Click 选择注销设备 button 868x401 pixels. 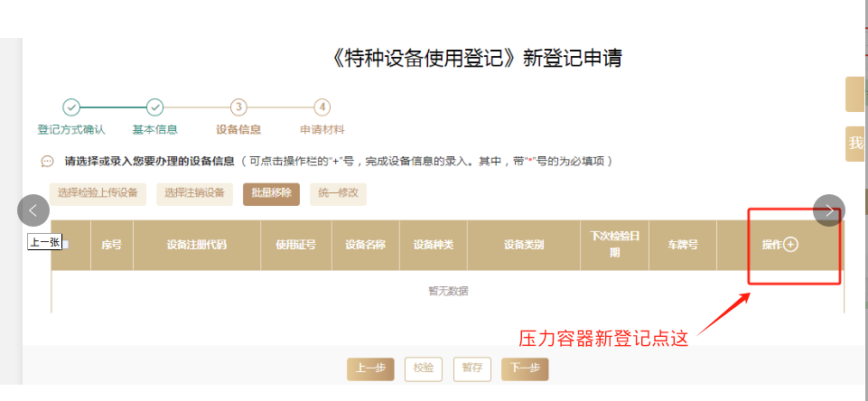pyautogui.click(x=194, y=194)
